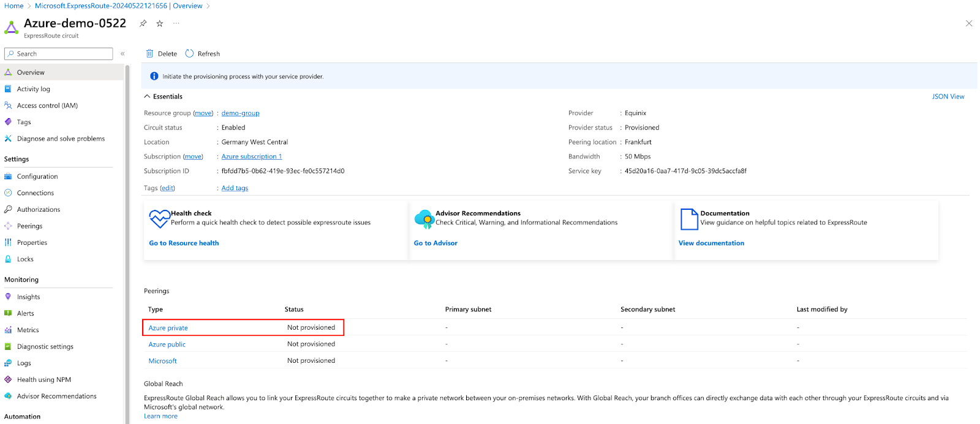Open the Microsoft peering
This screenshot has height=424, width=980.
pyautogui.click(x=162, y=361)
